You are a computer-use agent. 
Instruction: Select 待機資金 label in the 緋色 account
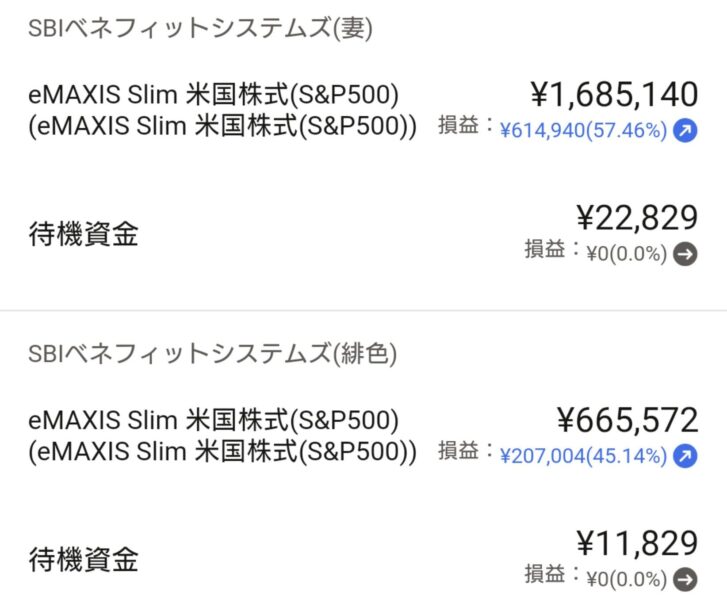coord(83,558)
